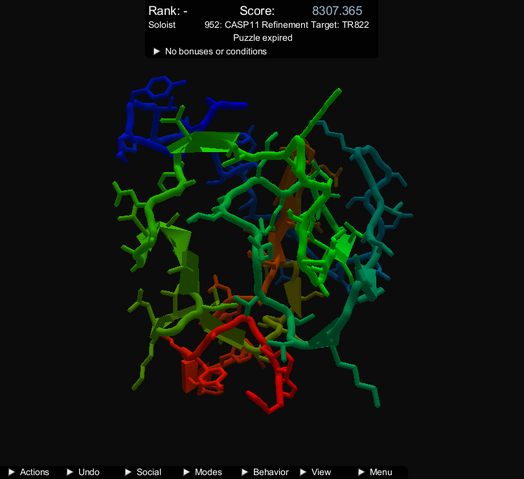The image size is (524, 479).
Task: Click the 'Soloist' label
Action: click(162, 25)
